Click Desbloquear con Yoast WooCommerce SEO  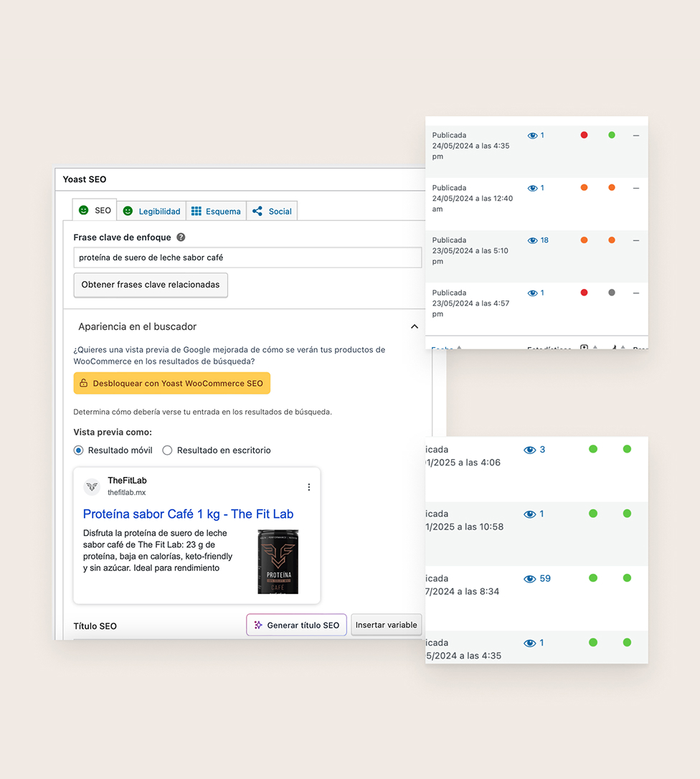171,383
